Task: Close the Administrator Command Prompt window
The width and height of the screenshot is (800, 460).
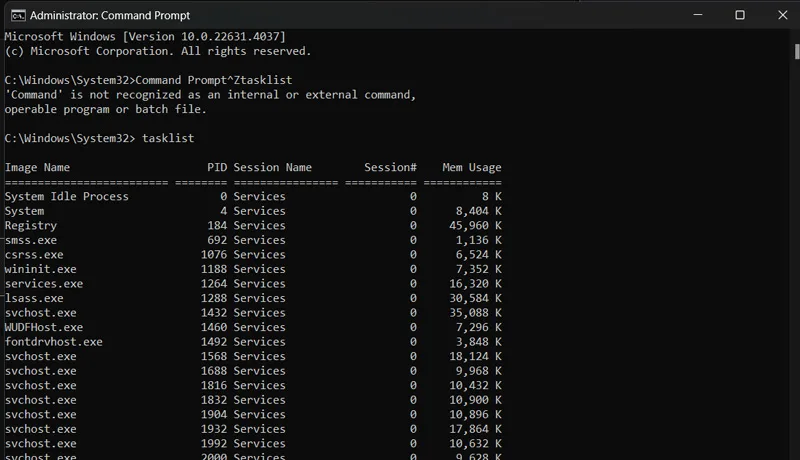Action: coord(783,15)
